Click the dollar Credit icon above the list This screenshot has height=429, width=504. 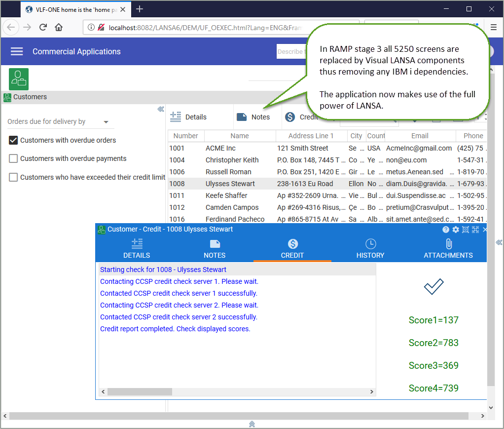point(290,117)
